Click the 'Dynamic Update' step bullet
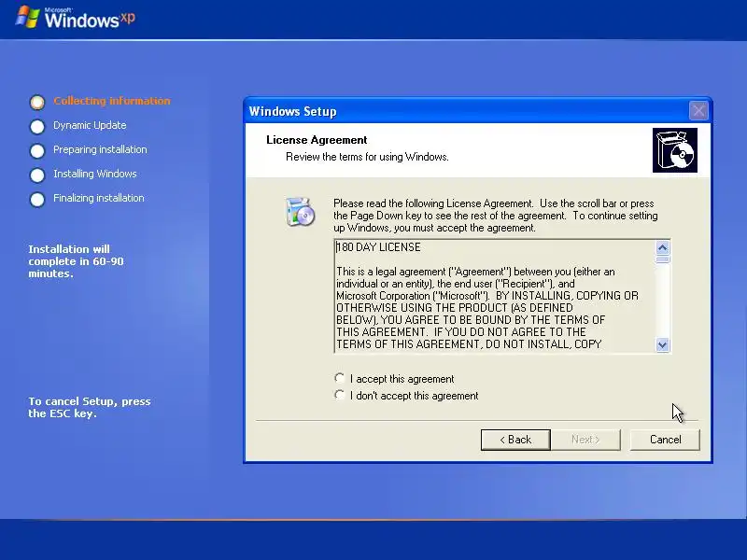 pos(37,126)
